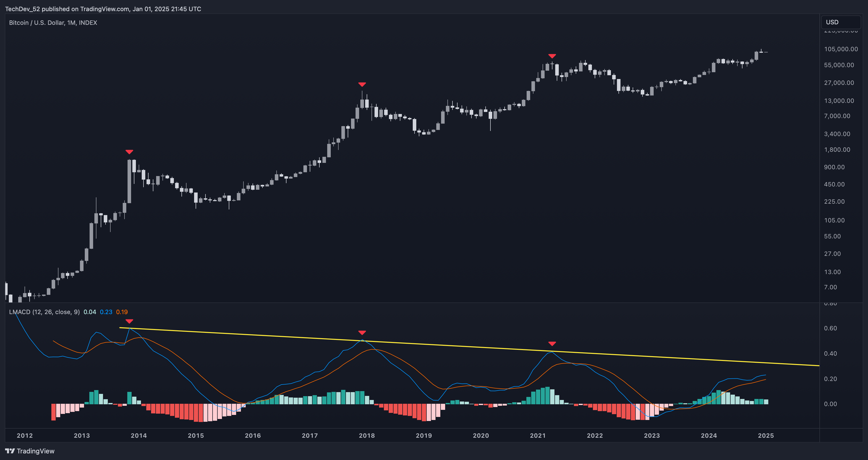Viewport: 868px width, 460px height.
Task: Click the red triangle above the 2021 high
Action: tap(552, 56)
